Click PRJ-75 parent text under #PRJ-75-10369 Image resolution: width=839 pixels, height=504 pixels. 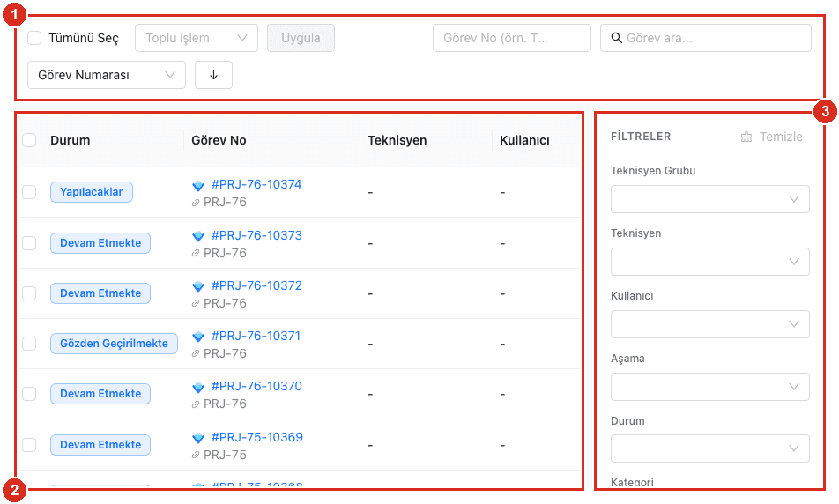[x=225, y=455]
